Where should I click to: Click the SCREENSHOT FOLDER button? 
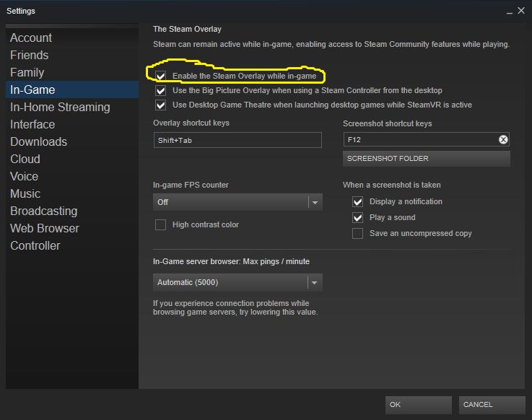point(426,159)
